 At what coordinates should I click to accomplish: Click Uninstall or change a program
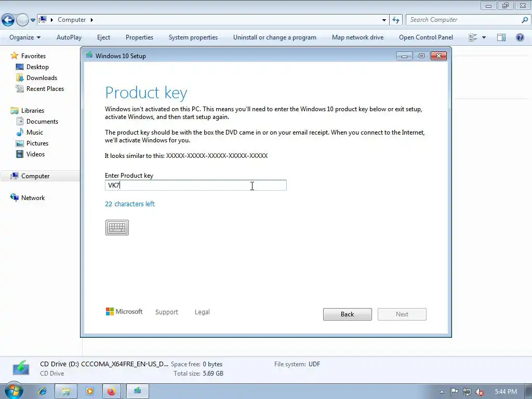tap(275, 37)
